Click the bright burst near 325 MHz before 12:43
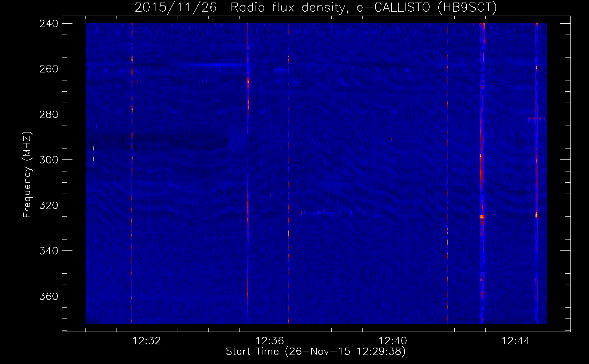589x364 pixels. point(482,217)
